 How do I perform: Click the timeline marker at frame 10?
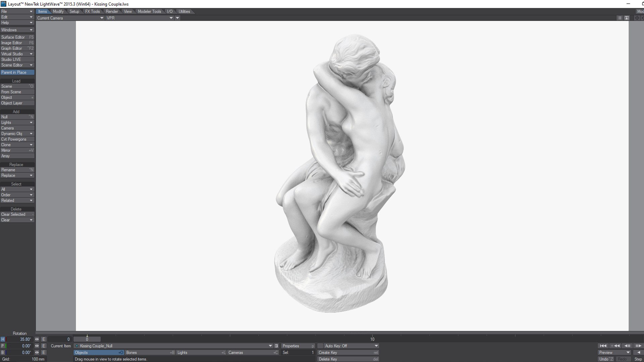[x=372, y=339]
